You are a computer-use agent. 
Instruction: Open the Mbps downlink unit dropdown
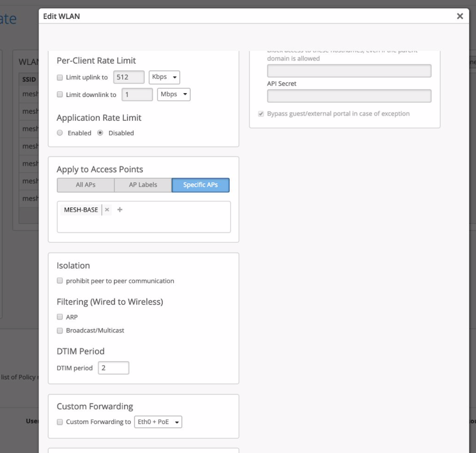173,94
